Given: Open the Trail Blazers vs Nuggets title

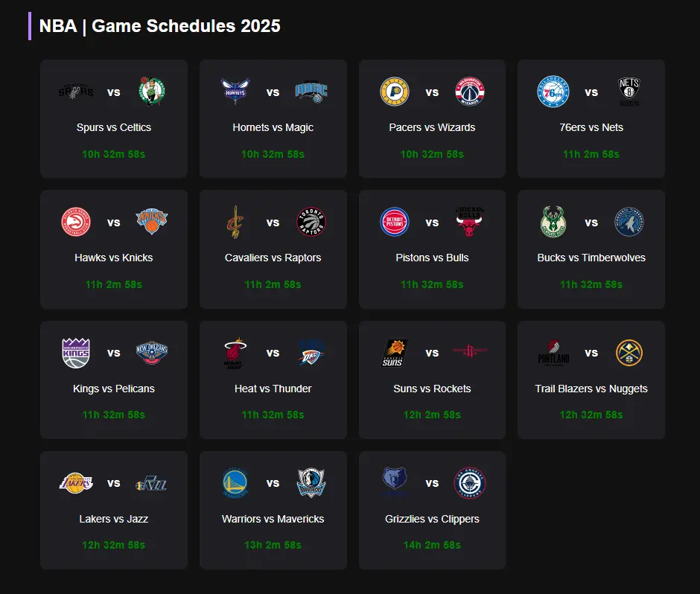Looking at the screenshot, I should (591, 389).
